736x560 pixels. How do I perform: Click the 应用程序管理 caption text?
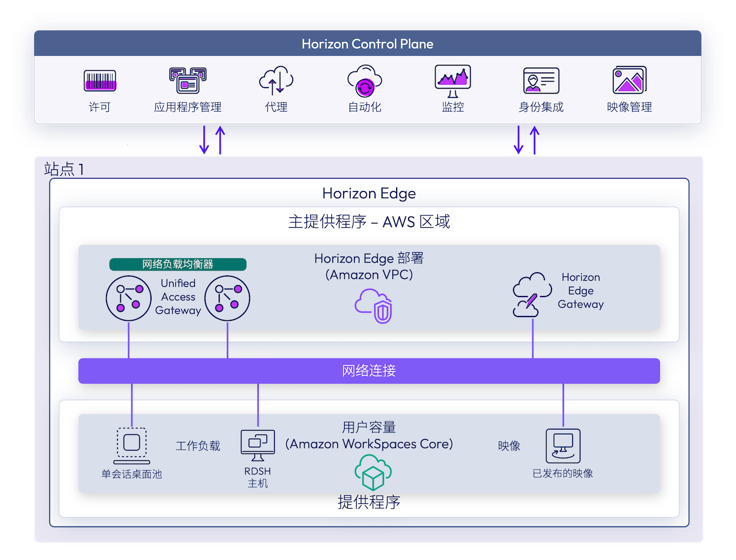[x=188, y=107]
